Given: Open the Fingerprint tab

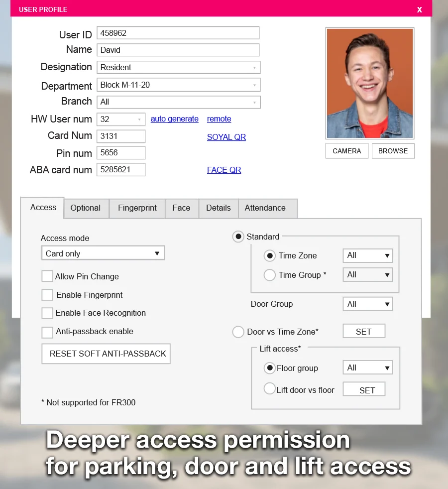Looking at the screenshot, I should click(137, 208).
